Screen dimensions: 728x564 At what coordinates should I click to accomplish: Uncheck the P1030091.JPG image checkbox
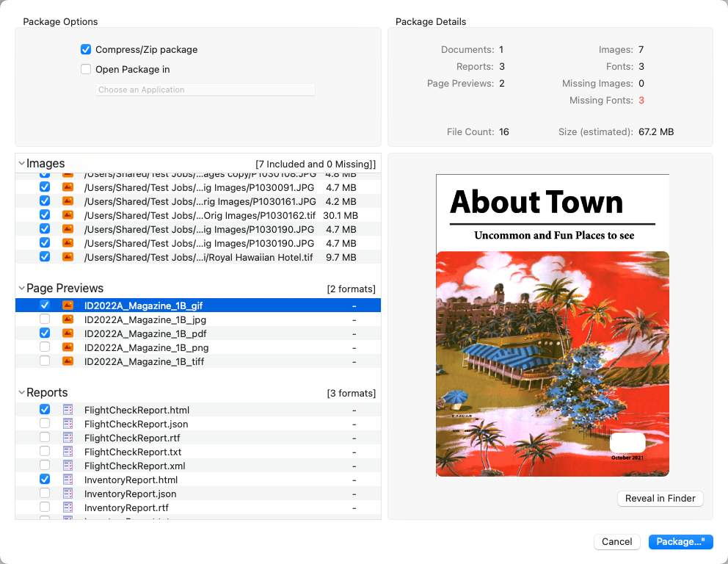click(x=45, y=187)
